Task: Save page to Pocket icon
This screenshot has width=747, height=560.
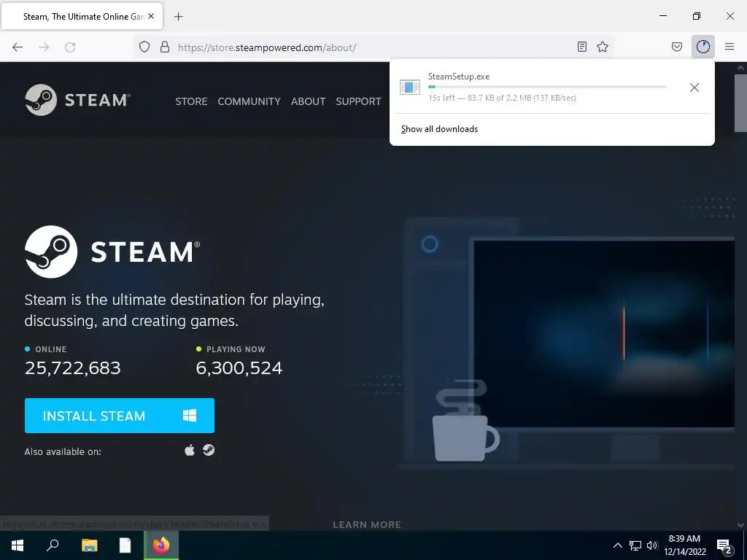Action: (x=677, y=47)
